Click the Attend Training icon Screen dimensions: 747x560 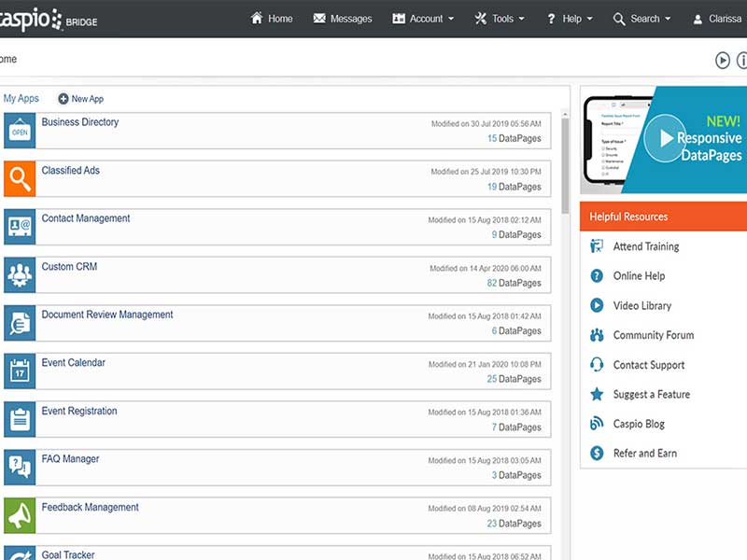point(597,246)
